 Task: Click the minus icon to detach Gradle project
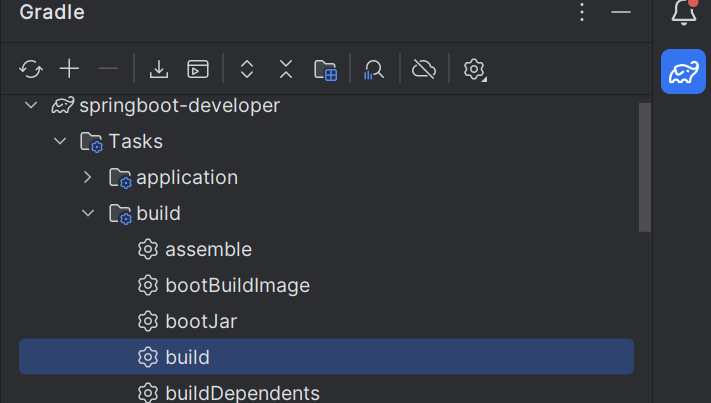pos(108,69)
